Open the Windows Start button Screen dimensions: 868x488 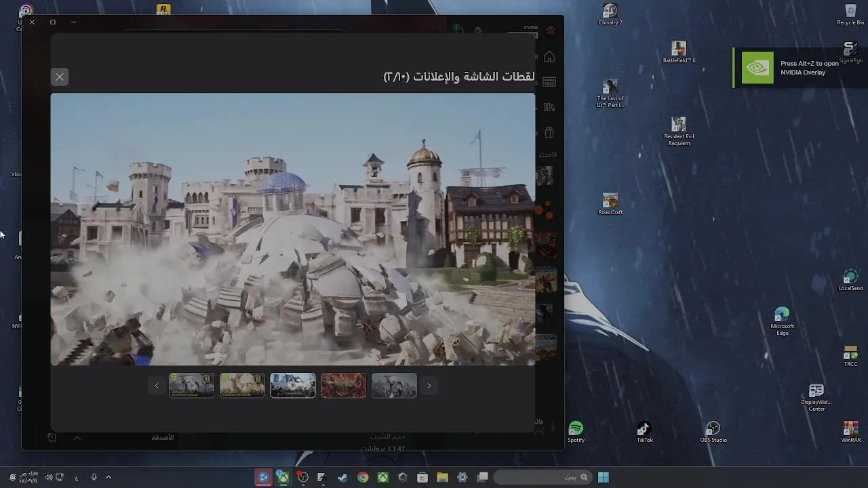click(603, 477)
